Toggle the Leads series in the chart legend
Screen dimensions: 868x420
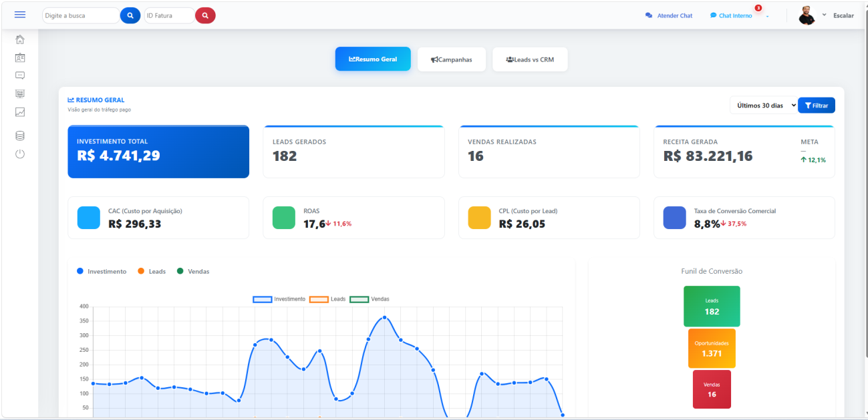[327, 299]
